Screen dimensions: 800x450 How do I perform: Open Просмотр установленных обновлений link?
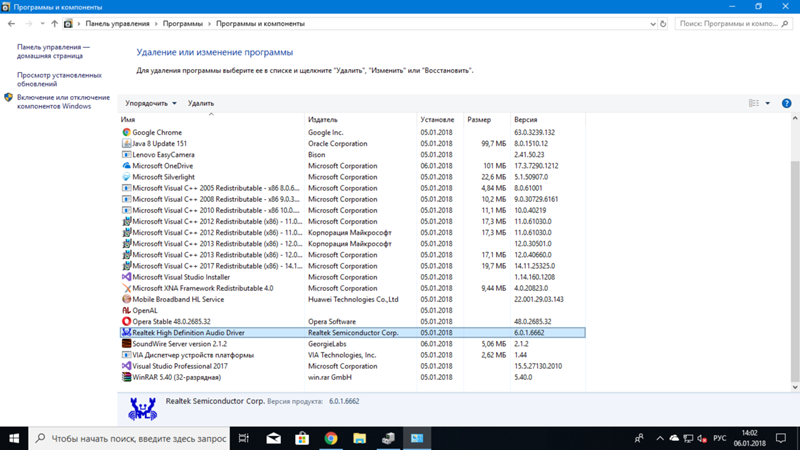[59, 79]
